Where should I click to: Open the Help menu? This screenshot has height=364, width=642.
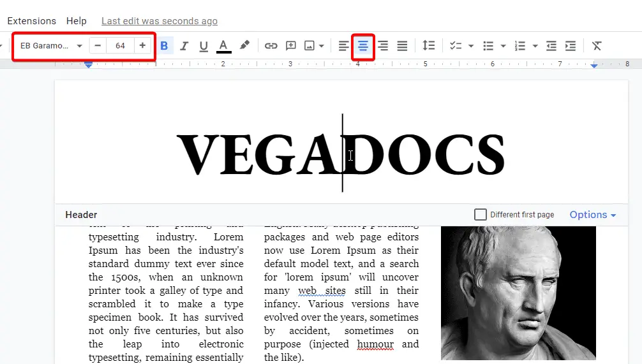[77, 21]
